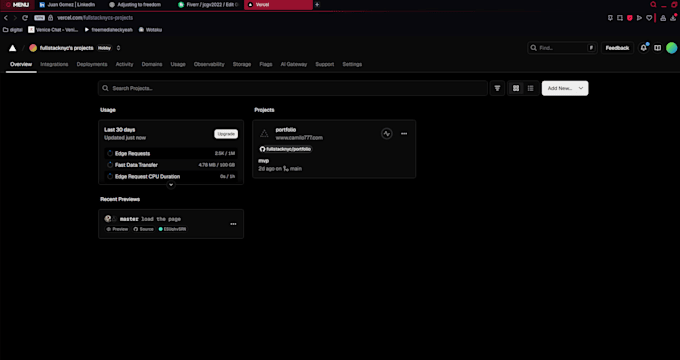Visit the www.camilo777.com domain link
Viewport: 680px width, 360px height.
(299, 137)
